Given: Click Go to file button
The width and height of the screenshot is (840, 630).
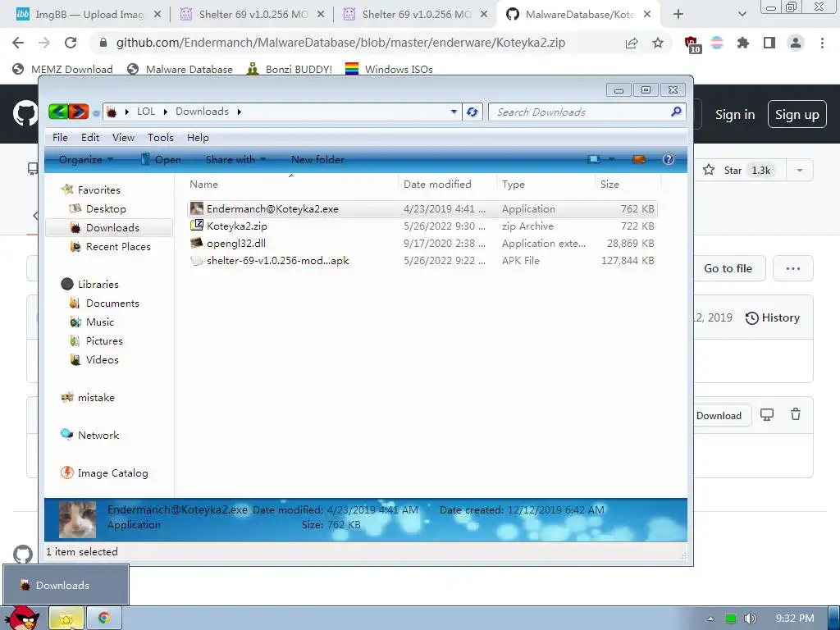Looking at the screenshot, I should coord(728,268).
